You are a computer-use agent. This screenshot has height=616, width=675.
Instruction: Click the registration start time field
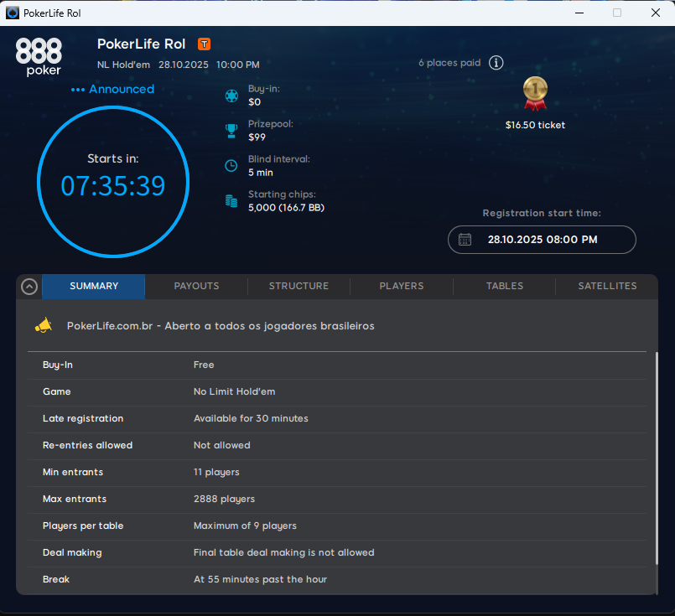tap(542, 240)
